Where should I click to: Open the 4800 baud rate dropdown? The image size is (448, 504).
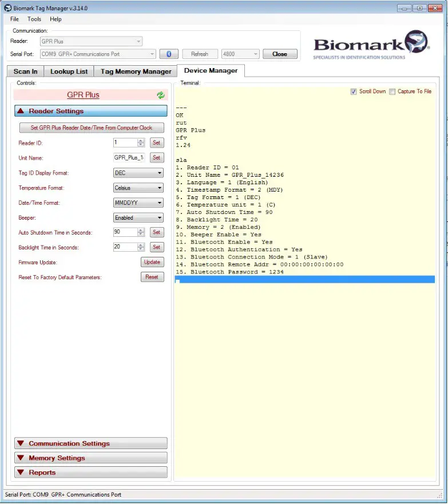point(240,54)
